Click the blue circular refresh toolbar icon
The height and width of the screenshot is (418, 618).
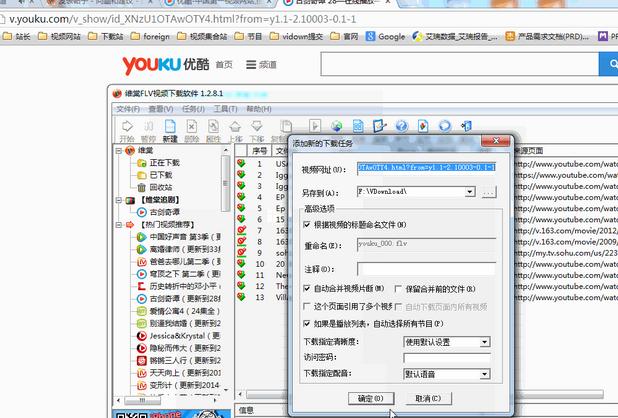click(445, 126)
